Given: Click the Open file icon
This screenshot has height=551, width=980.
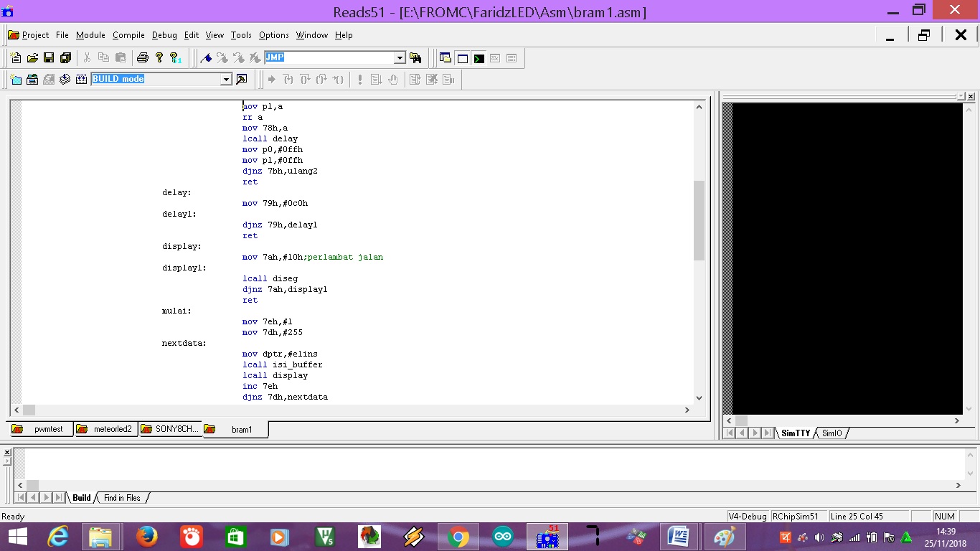Looking at the screenshot, I should pos(32,58).
